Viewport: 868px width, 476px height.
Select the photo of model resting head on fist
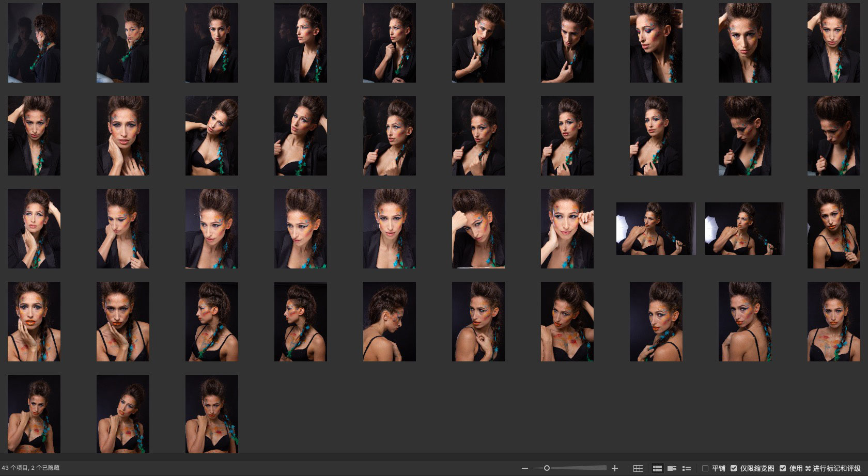478,229
